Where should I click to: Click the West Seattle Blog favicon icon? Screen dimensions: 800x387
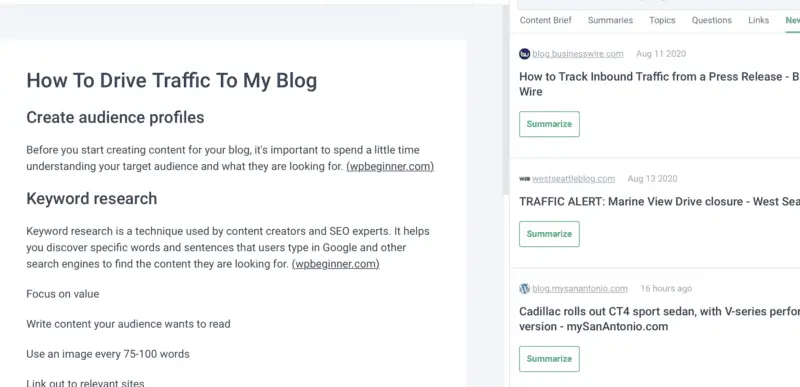pyautogui.click(x=524, y=179)
